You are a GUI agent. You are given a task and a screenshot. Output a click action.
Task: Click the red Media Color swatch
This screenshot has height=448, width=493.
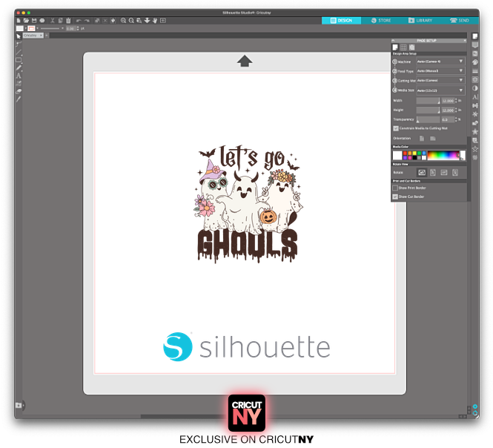(x=405, y=154)
